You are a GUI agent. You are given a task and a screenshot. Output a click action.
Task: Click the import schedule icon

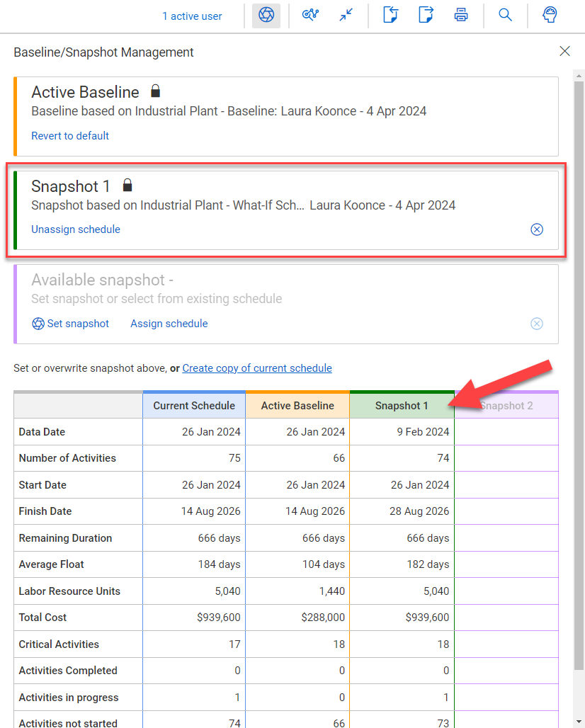point(390,15)
